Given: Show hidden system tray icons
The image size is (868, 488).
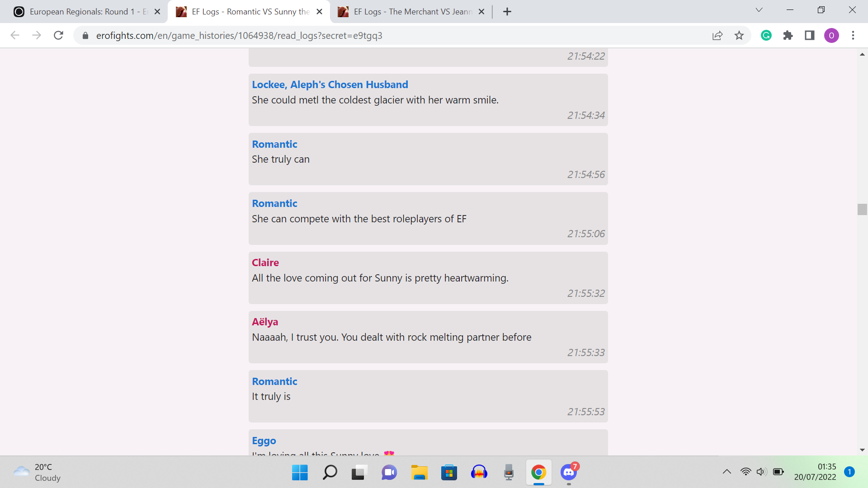Looking at the screenshot, I should [x=726, y=472].
